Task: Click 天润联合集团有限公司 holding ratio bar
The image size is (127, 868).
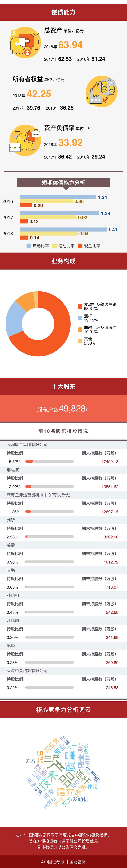Action: (x=49, y=461)
